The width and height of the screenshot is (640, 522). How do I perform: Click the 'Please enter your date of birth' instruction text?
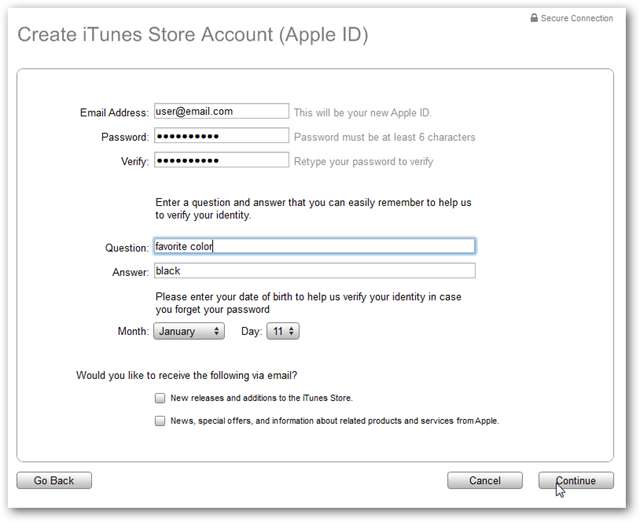[x=308, y=303]
